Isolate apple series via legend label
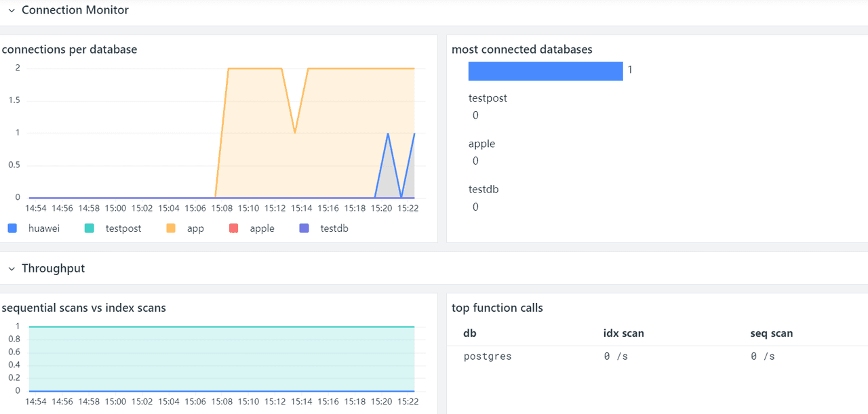Image resolution: width=868 pixels, height=414 pixels. tap(262, 229)
